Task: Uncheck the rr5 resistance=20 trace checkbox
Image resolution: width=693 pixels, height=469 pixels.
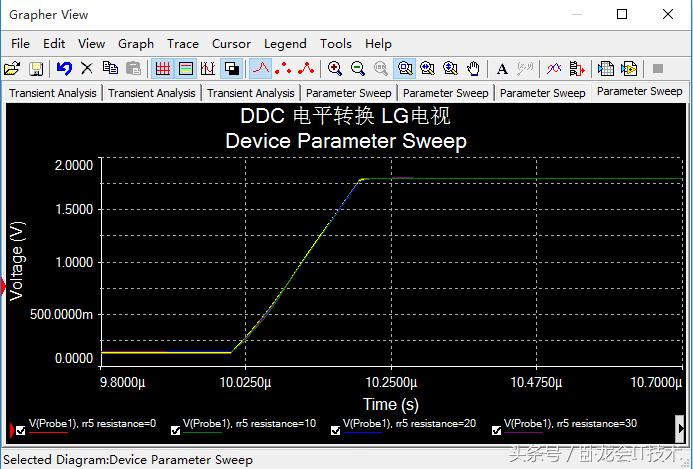Action: point(335,430)
